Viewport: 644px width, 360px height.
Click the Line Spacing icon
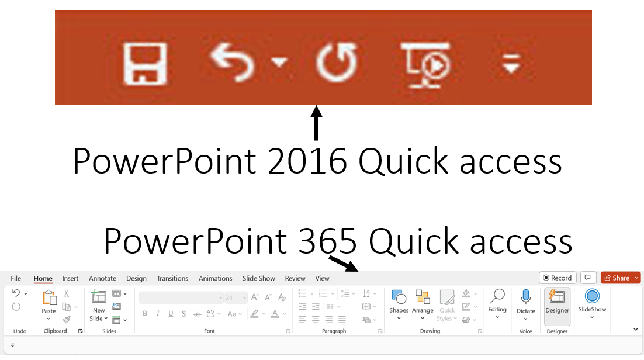coord(345,293)
